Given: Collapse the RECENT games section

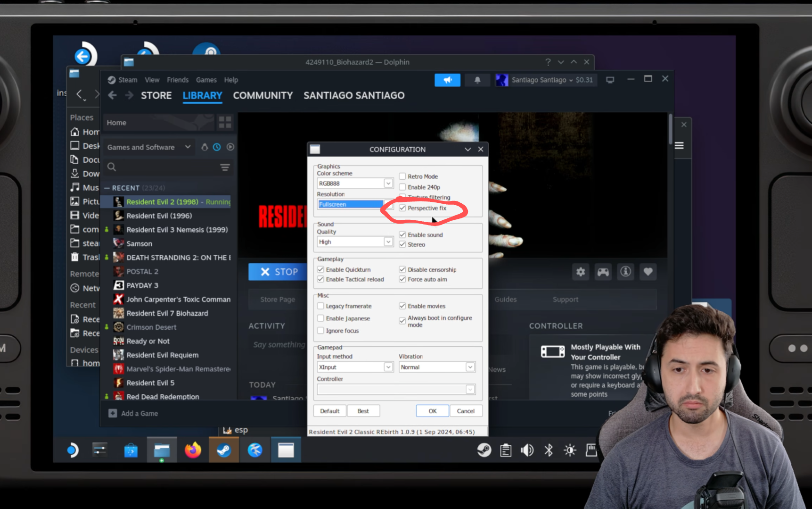Looking at the screenshot, I should (107, 188).
